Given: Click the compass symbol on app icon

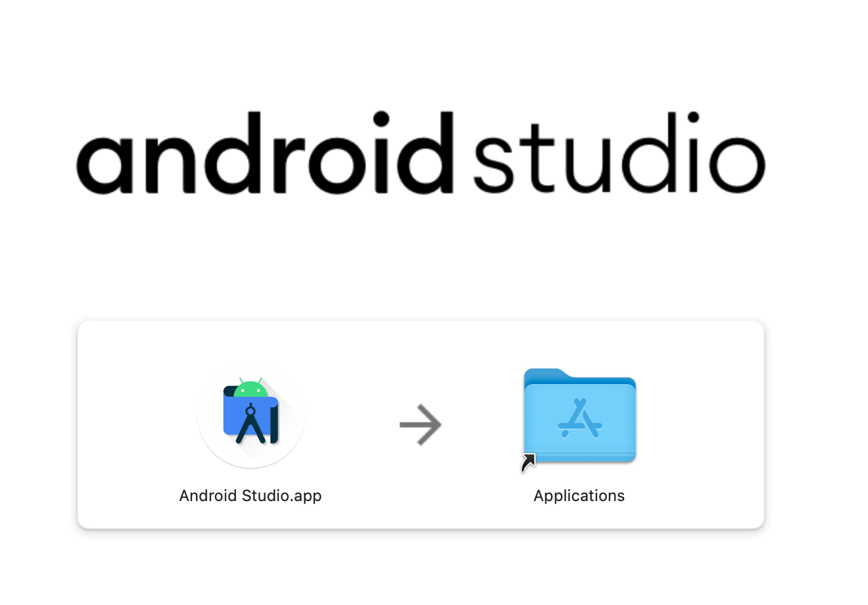Looking at the screenshot, I should [x=251, y=424].
